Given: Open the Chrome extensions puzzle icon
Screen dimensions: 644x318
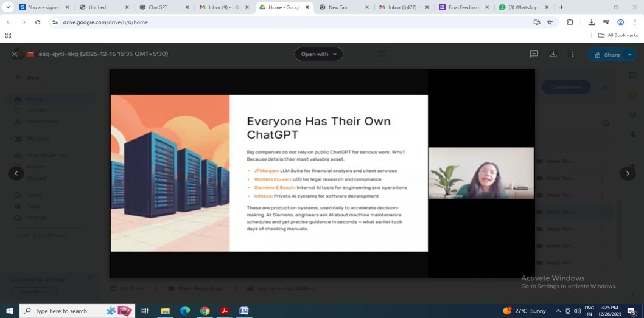Looking at the screenshot, I should click(x=570, y=22).
